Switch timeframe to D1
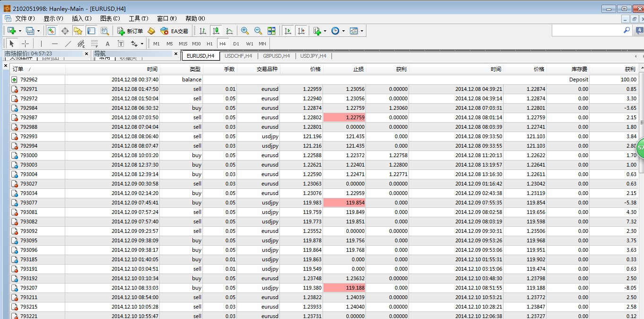This screenshot has height=319, width=644. click(236, 44)
